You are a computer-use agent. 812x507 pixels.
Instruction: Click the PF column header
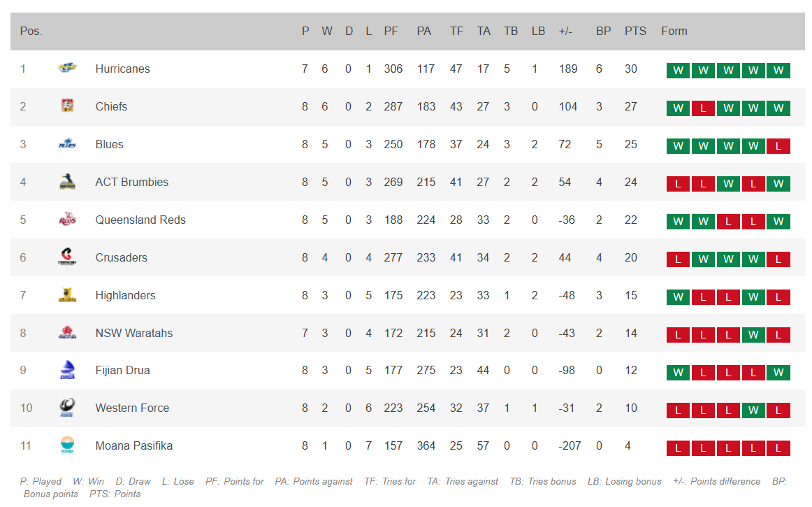click(391, 31)
